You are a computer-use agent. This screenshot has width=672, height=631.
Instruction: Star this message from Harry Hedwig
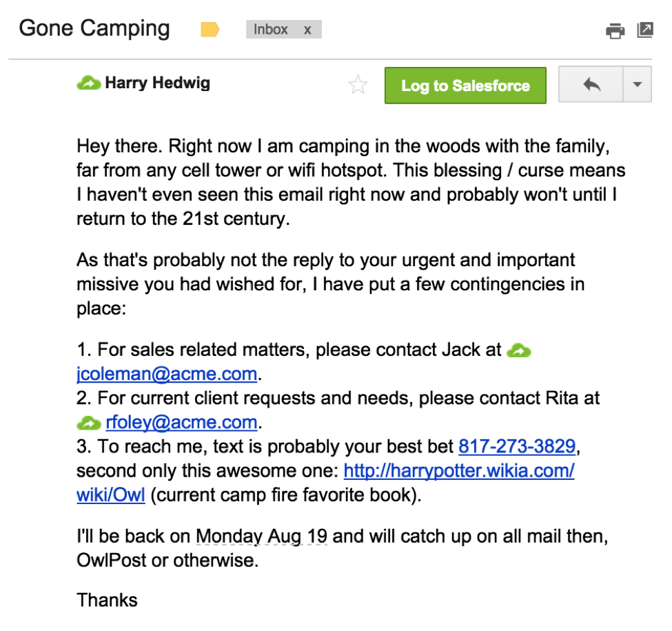pyautogui.click(x=358, y=86)
